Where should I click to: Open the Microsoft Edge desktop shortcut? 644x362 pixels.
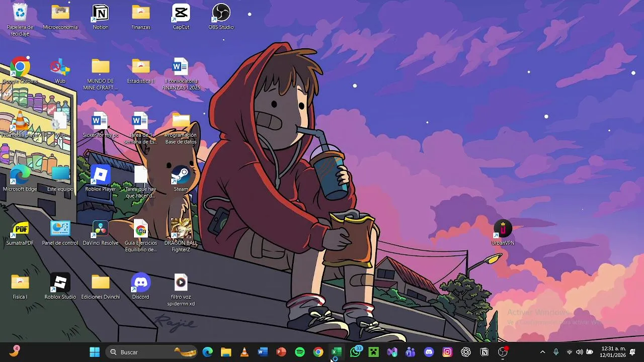20,178
